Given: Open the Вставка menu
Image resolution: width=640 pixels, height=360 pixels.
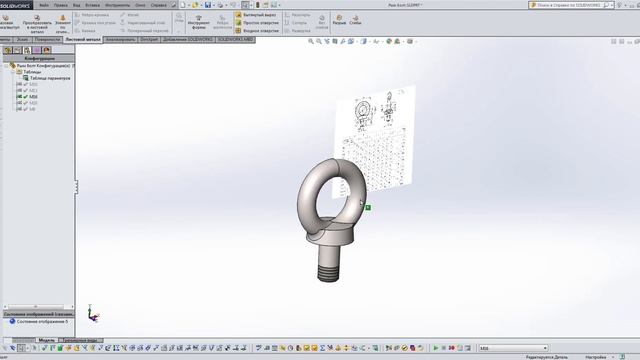Looking at the screenshot, I should 93,5.
